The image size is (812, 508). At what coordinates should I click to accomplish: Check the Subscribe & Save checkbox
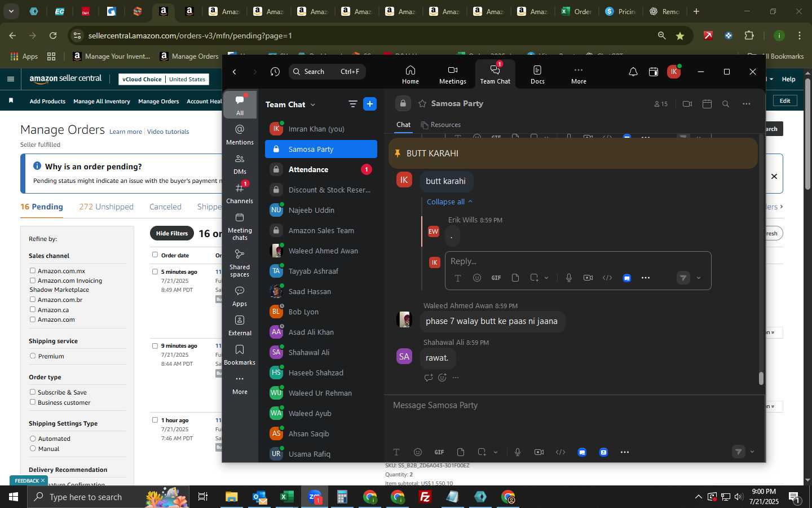(33, 392)
